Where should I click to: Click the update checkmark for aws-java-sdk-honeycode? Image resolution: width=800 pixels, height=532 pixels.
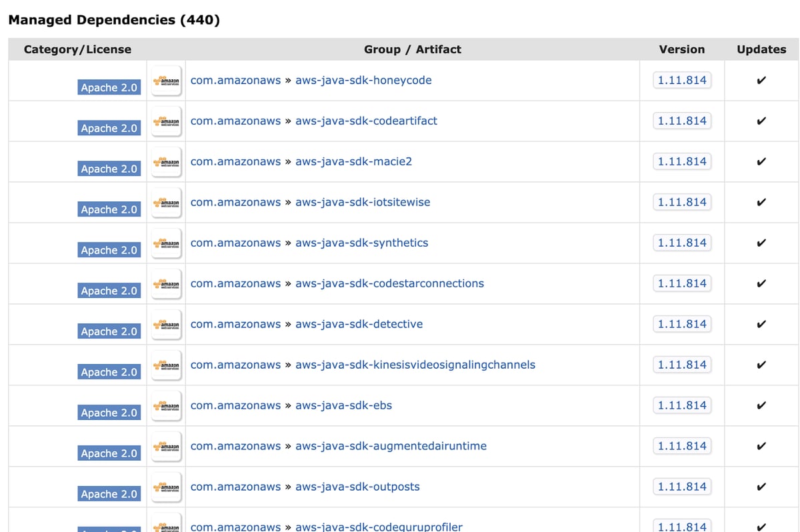[761, 80]
